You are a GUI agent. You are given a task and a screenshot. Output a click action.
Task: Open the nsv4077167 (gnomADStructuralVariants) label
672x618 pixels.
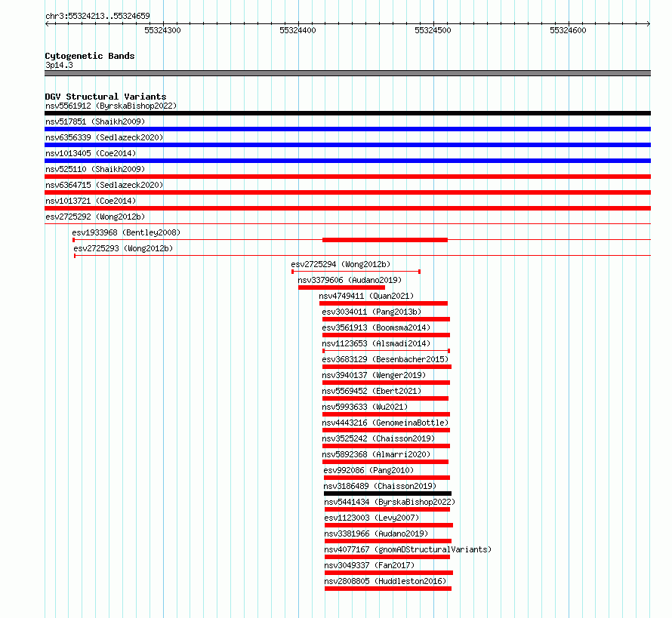(x=408, y=549)
